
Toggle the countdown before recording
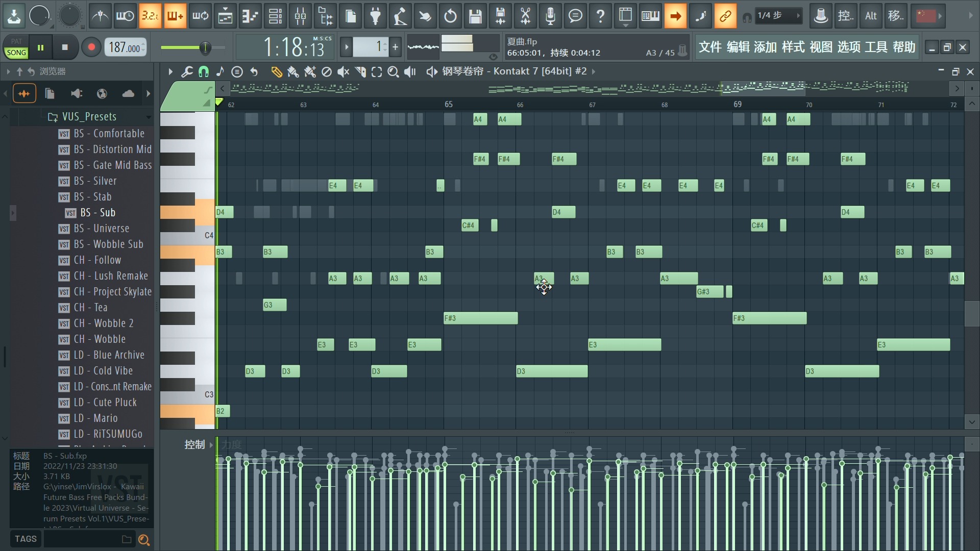150,16
